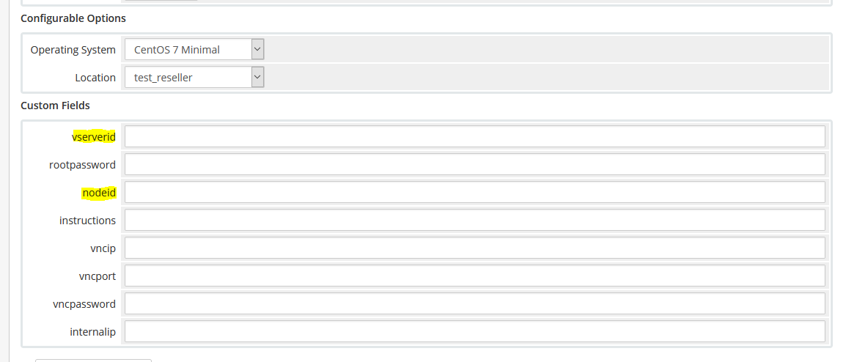Click the highlighted nodeid label

(99, 193)
